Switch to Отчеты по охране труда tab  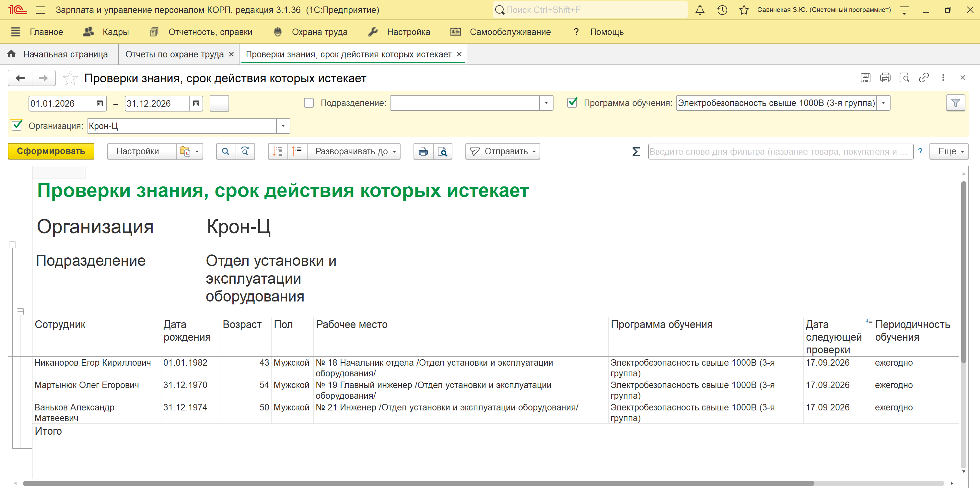coord(174,54)
